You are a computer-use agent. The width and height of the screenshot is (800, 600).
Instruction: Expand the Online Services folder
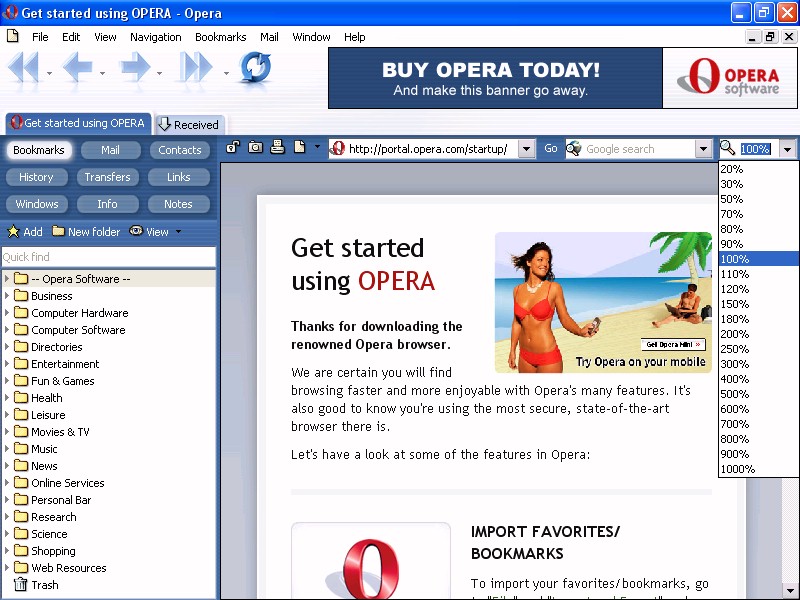point(7,482)
